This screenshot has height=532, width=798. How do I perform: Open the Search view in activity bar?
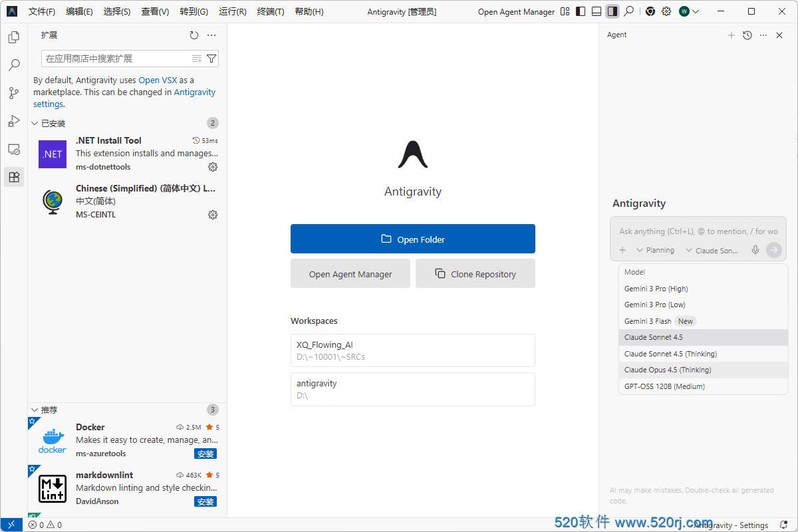click(x=14, y=65)
